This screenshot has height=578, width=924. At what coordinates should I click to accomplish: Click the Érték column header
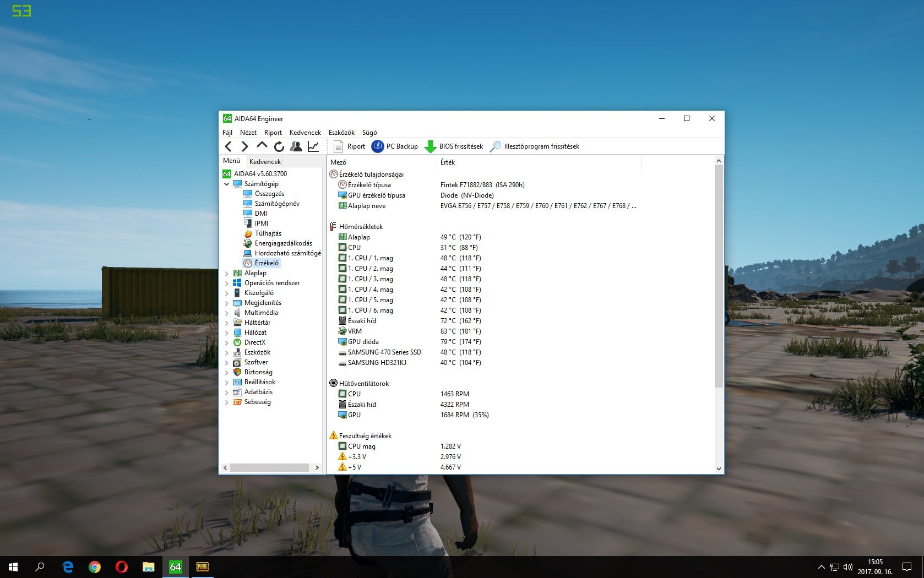point(539,162)
